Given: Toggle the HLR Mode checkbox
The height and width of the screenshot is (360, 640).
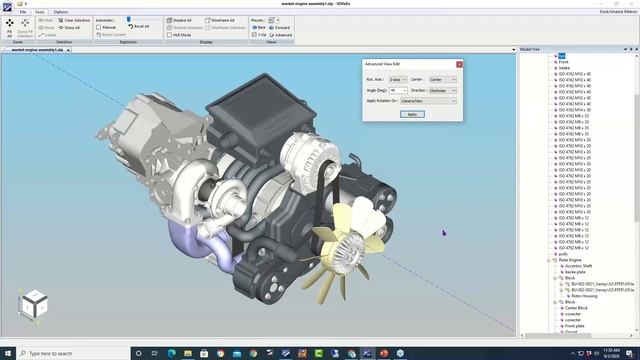Looking at the screenshot, I should [x=169, y=35].
